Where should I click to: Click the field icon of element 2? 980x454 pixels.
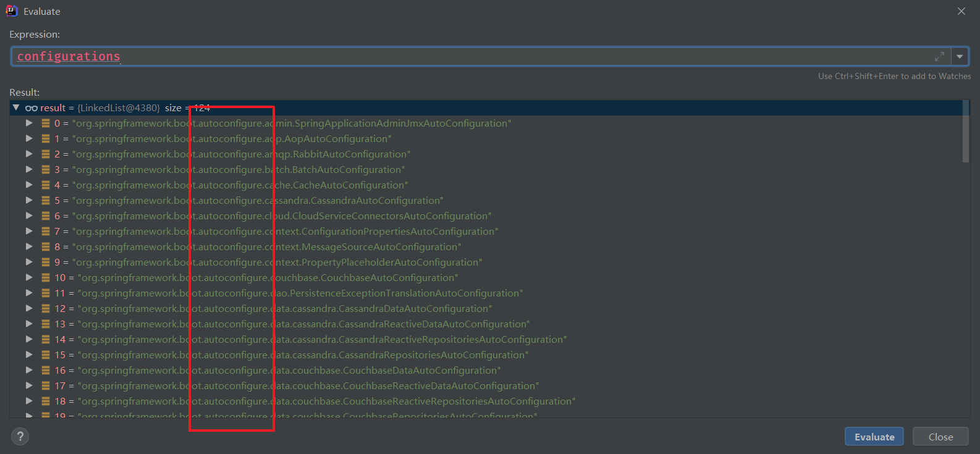(46, 154)
